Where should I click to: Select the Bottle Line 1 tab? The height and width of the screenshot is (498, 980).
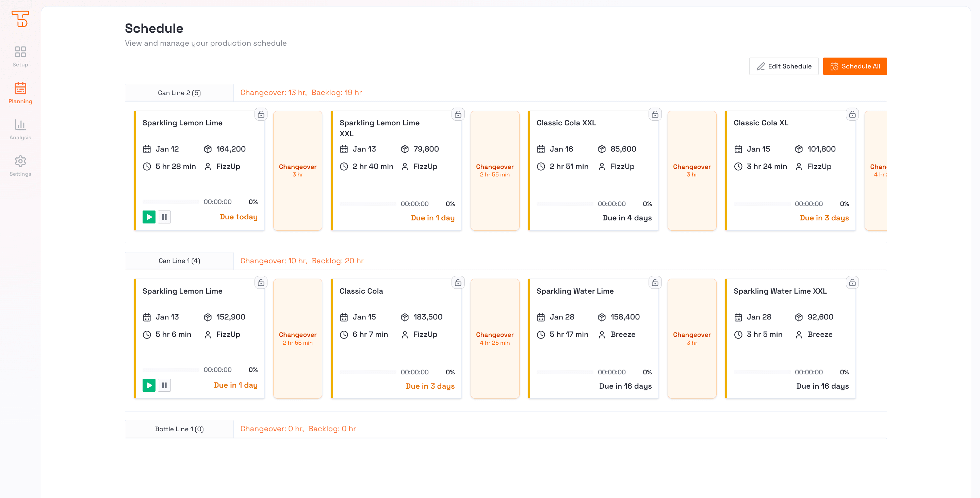pyautogui.click(x=179, y=429)
